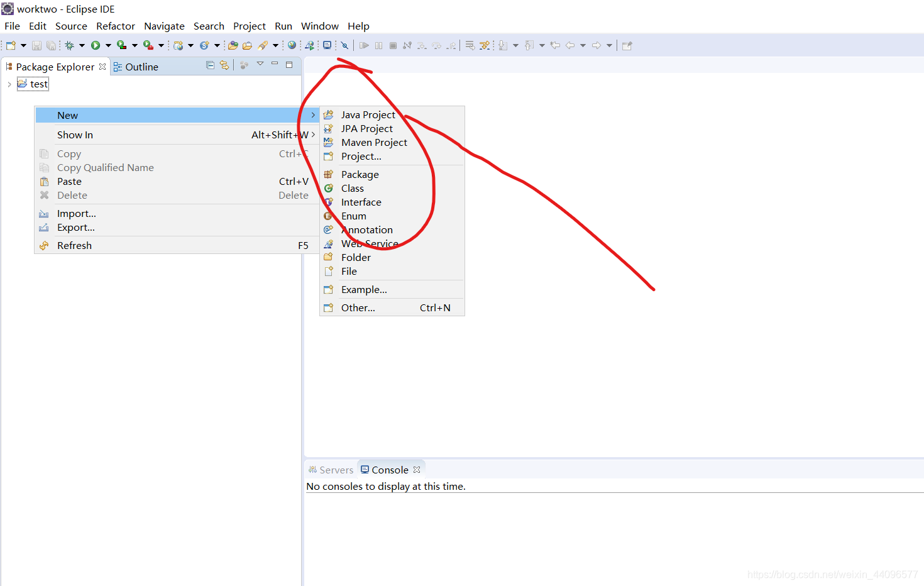Choose Interface from New submenu

click(x=392, y=202)
